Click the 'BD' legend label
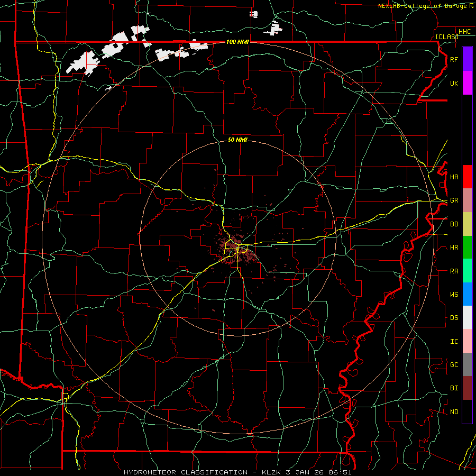The image size is (476, 476). 454,224
